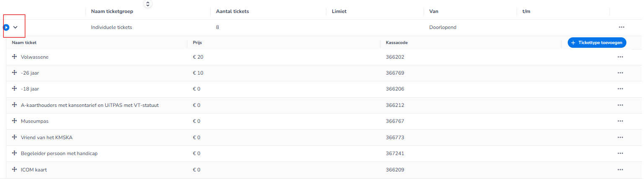
Task: Click the move handle of ICOM kaart
Action: click(x=15, y=169)
